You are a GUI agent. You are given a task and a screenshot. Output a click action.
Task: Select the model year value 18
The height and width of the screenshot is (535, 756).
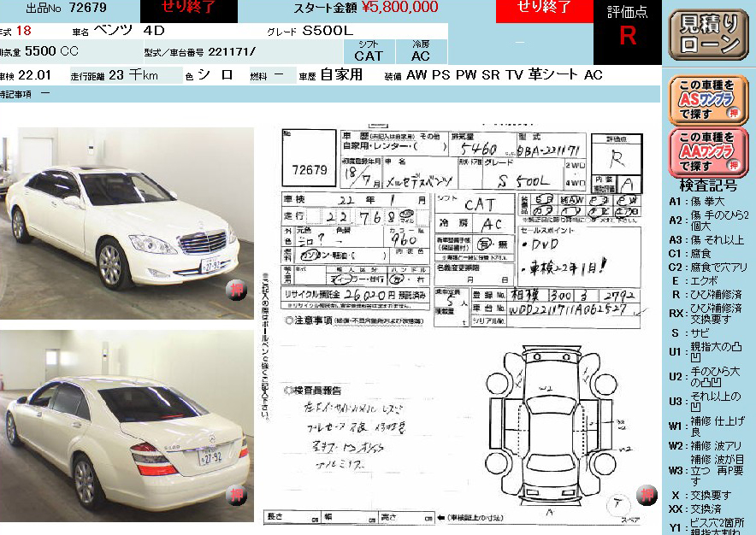click(x=24, y=31)
